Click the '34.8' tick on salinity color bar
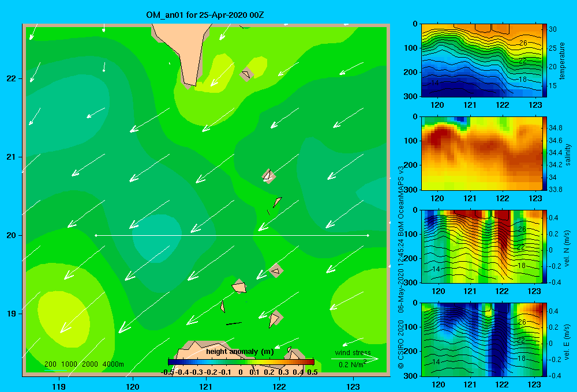The width and height of the screenshot is (577, 392). (x=555, y=128)
